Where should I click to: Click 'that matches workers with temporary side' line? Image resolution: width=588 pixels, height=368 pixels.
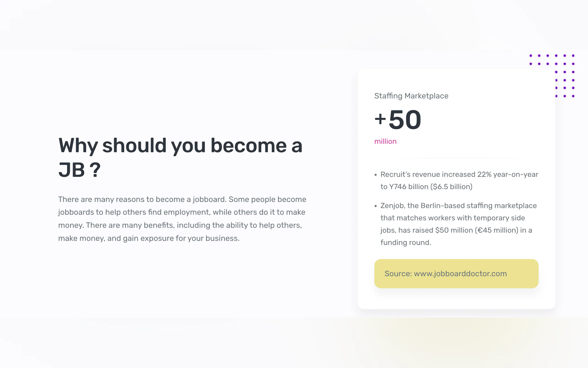pos(453,218)
